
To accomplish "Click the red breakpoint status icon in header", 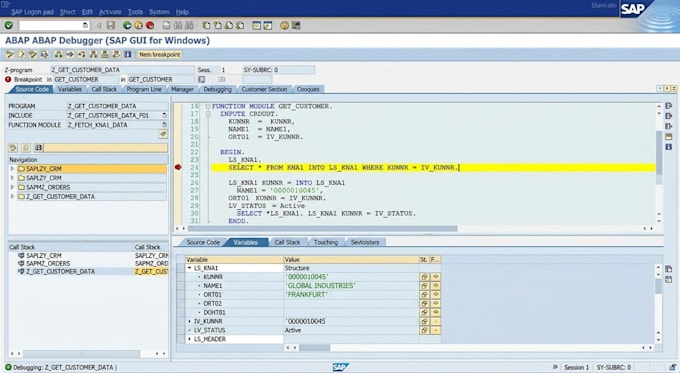I will pos(8,79).
